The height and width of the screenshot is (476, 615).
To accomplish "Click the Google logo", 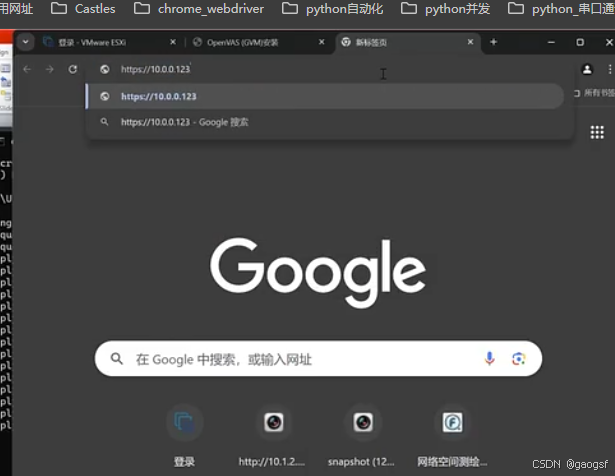I will [x=318, y=271].
